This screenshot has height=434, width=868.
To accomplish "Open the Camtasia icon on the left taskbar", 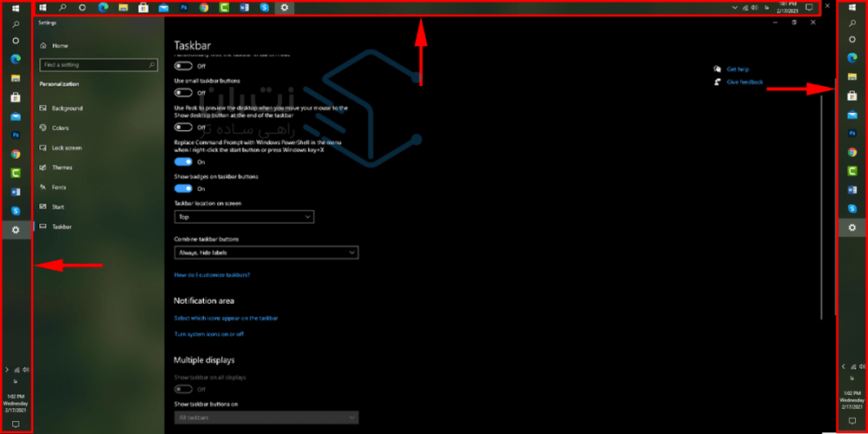I will click(x=16, y=173).
